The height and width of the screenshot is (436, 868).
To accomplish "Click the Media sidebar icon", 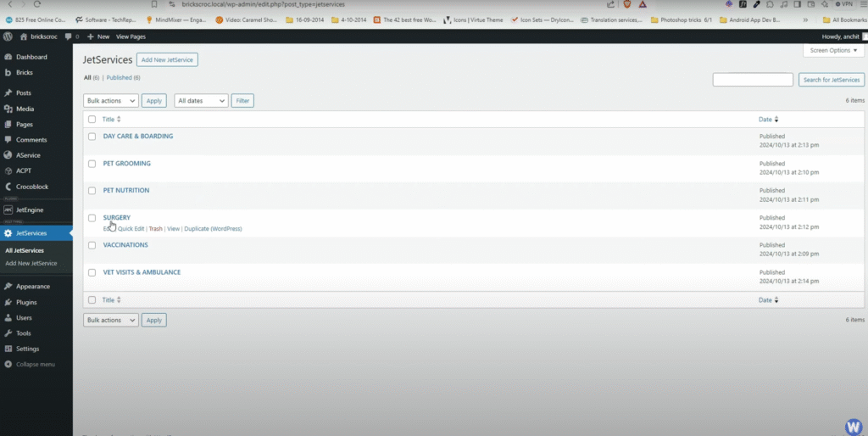I will 8,109.
